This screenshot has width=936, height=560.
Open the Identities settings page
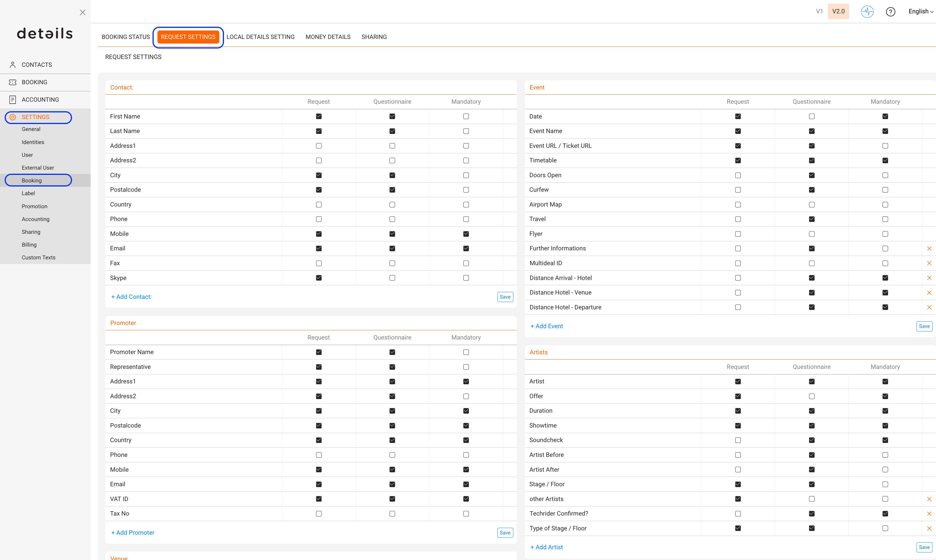point(33,142)
